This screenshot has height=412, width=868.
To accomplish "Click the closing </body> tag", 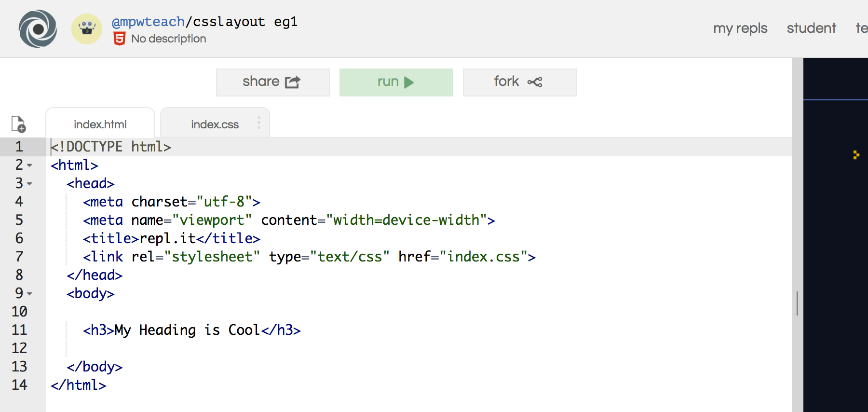I will coord(95,367).
